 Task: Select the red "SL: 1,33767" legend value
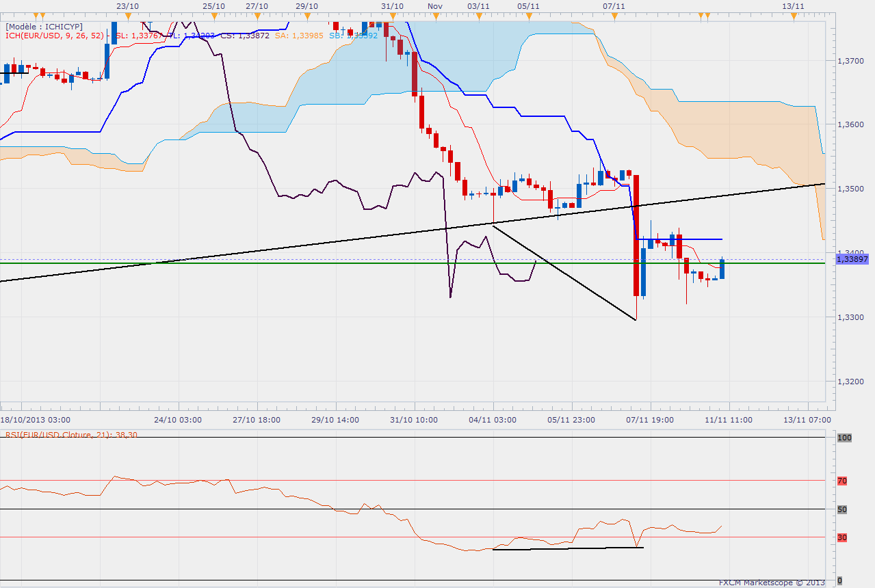click(139, 35)
